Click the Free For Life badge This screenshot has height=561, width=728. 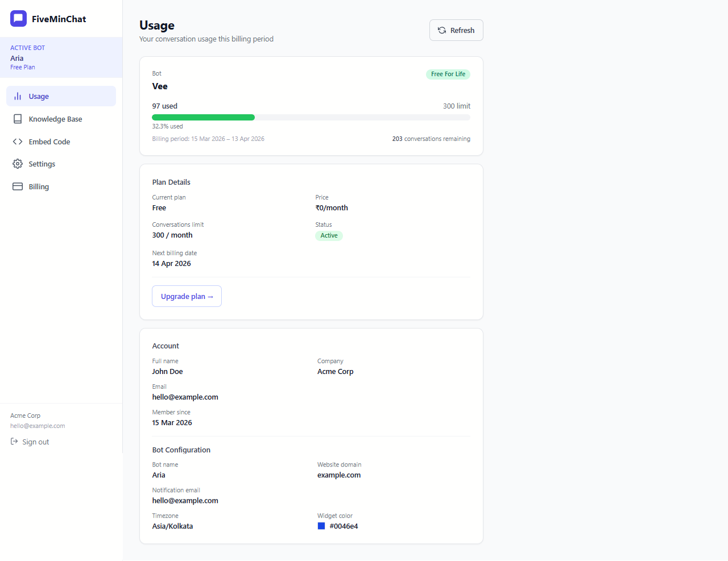tap(448, 74)
